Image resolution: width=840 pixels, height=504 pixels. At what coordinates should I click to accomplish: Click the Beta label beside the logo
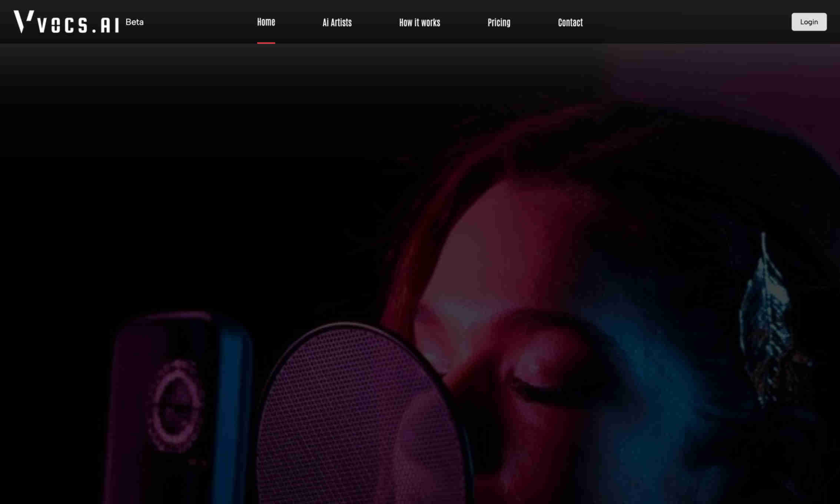135,22
